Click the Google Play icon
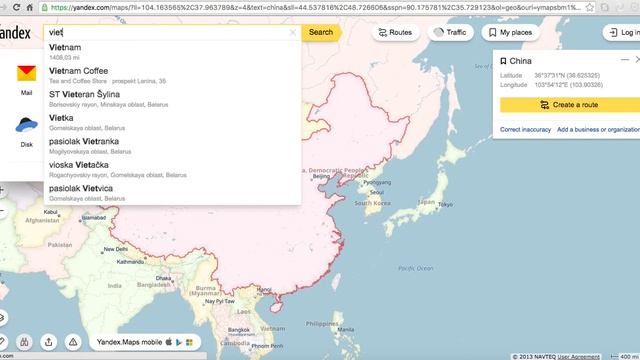The image size is (640, 360). [x=179, y=342]
